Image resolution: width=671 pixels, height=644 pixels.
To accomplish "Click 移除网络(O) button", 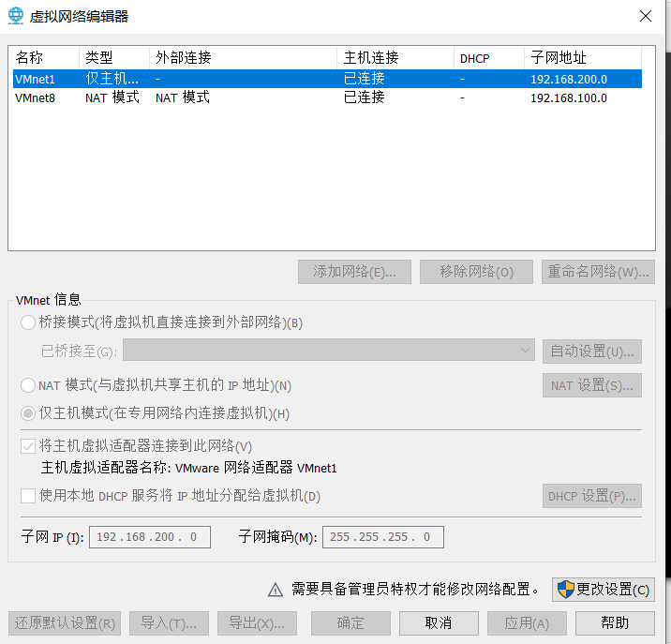I will tap(476, 272).
